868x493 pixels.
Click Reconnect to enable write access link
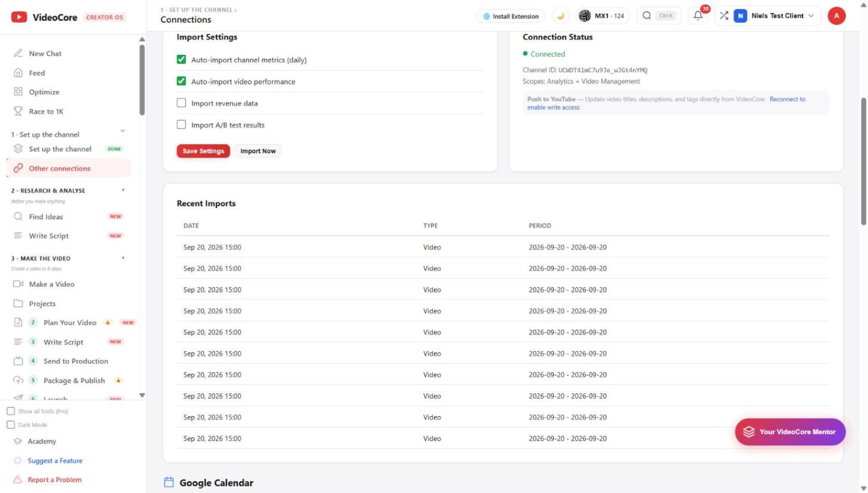coord(666,103)
